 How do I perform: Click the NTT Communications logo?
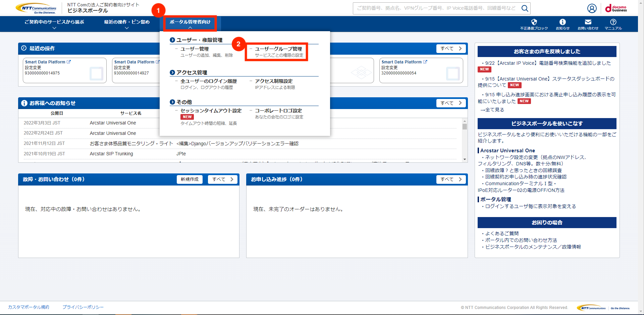click(36, 8)
